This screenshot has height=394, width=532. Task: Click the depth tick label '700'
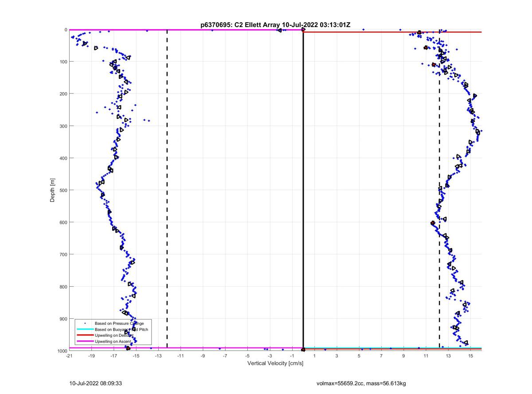pos(63,254)
